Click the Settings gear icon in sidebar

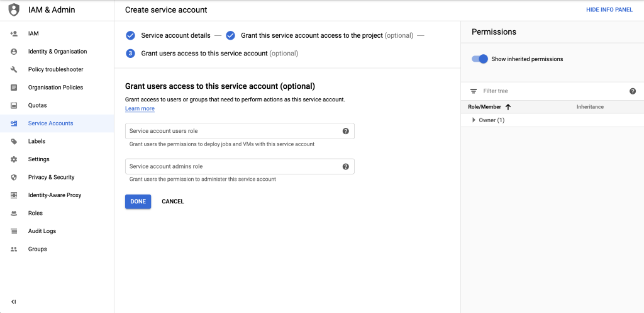tap(14, 159)
